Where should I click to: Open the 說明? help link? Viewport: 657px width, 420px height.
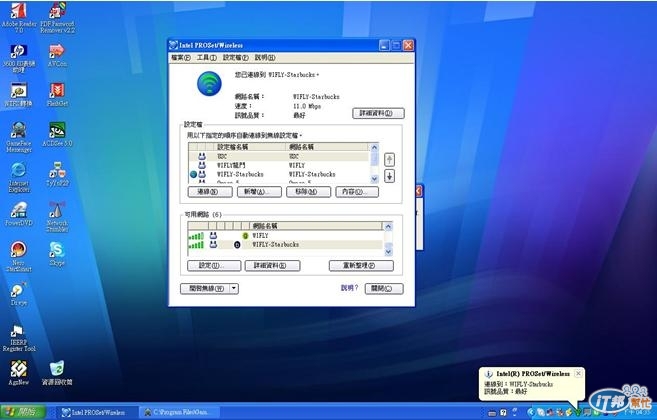coord(349,288)
